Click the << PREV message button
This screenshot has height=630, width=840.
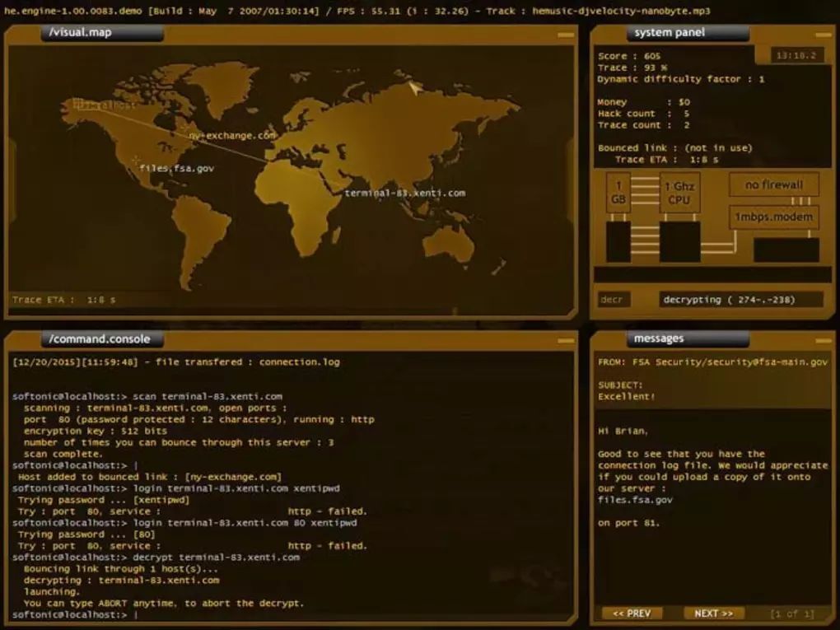click(x=632, y=613)
